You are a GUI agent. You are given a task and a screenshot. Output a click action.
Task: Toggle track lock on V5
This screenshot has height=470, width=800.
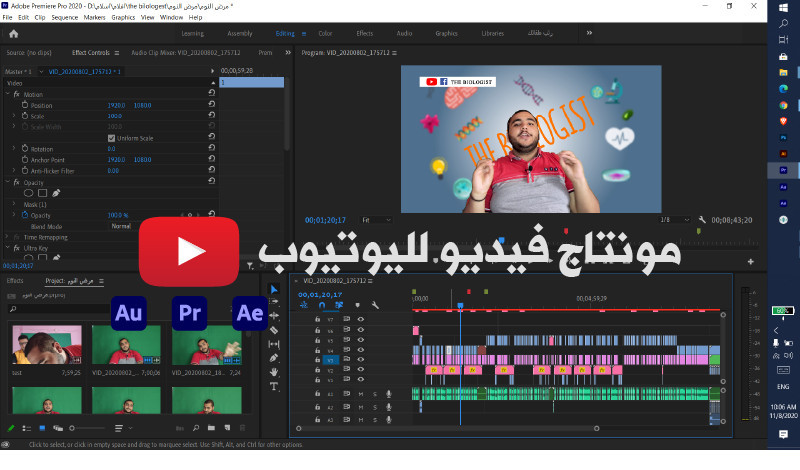click(x=317, y=340)
